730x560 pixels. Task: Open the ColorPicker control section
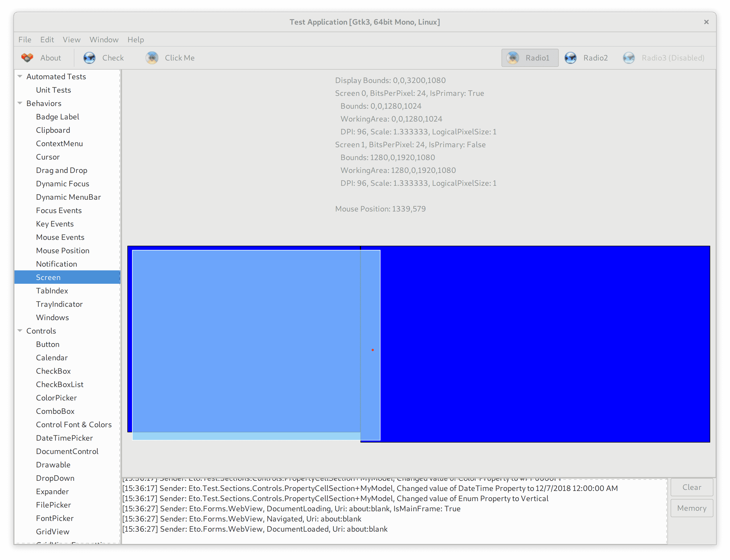(x=56, y=398)
